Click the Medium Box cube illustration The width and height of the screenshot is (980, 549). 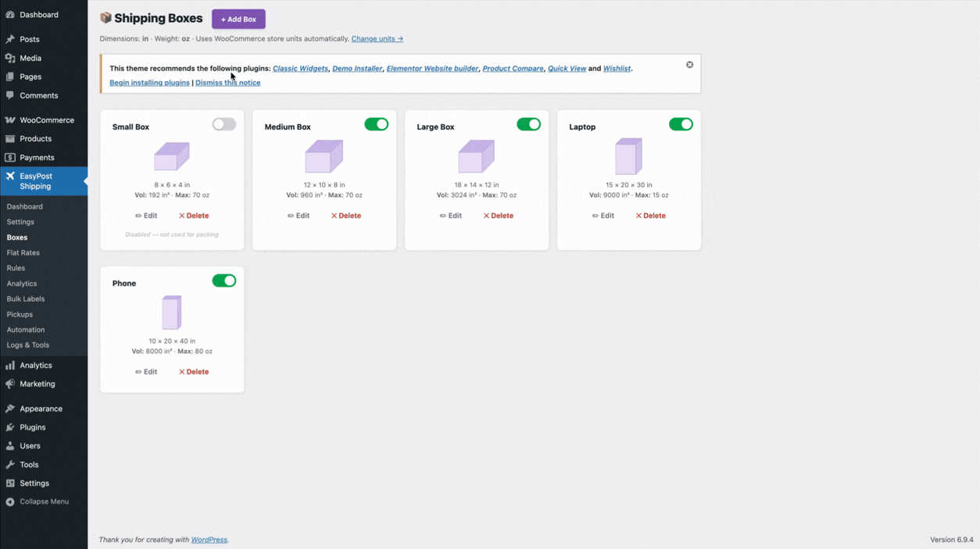[324, 156]
